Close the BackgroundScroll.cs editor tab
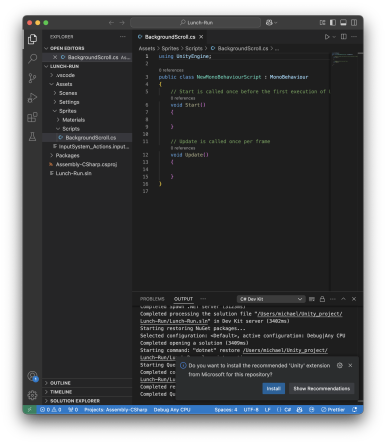This screenshot has height=444, width=386. pos(201,37)
